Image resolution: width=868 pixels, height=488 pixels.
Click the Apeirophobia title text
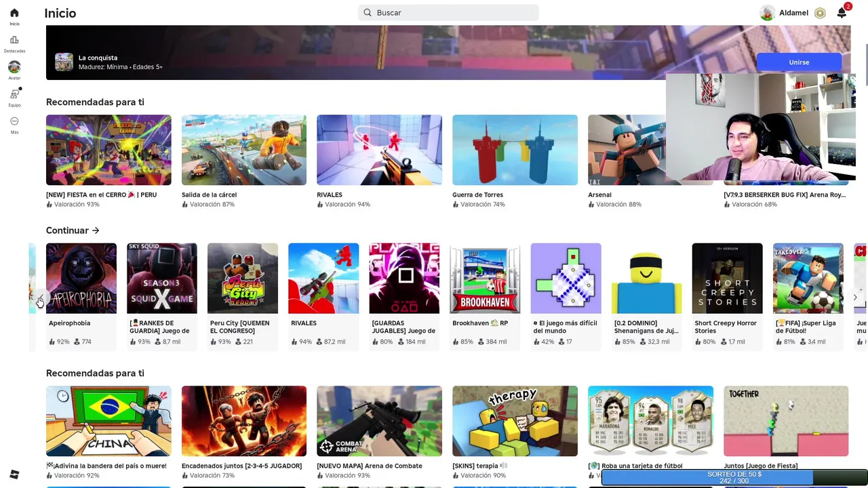tap(69, 323)
